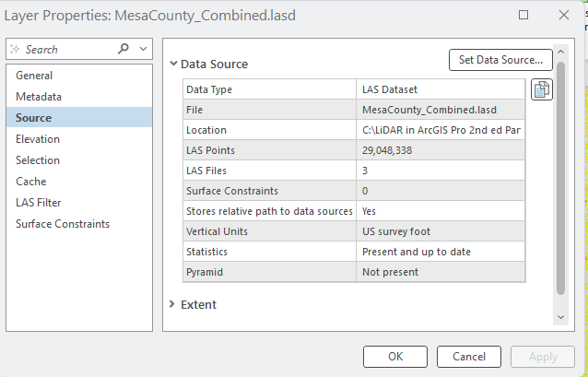Open the search options dropdown arrow

point(143,49)
